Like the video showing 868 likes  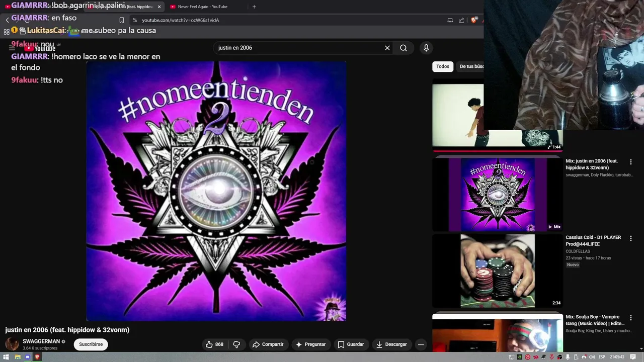[x=214, y=344]
